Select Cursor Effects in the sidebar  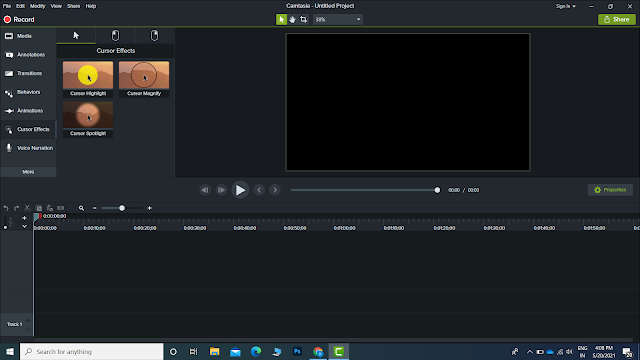tap(28, 129)
